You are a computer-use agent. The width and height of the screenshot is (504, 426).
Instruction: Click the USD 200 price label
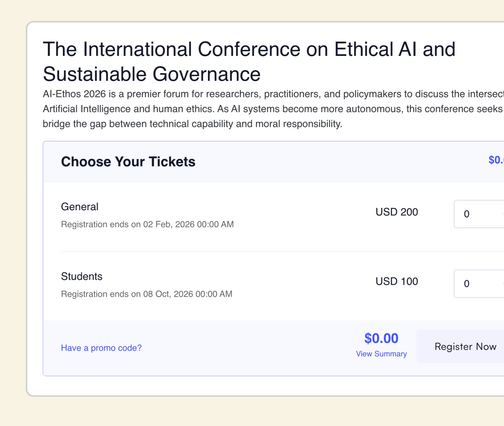[396, 212]
